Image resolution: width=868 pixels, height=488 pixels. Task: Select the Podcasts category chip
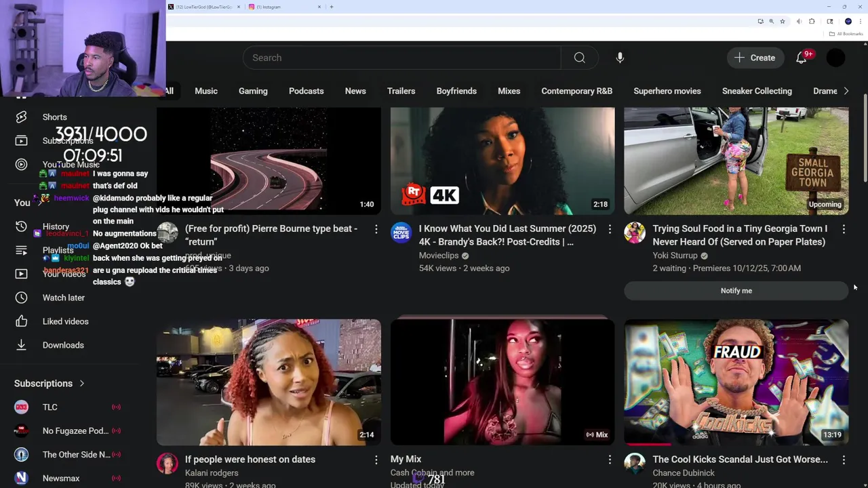pos(306,91)
